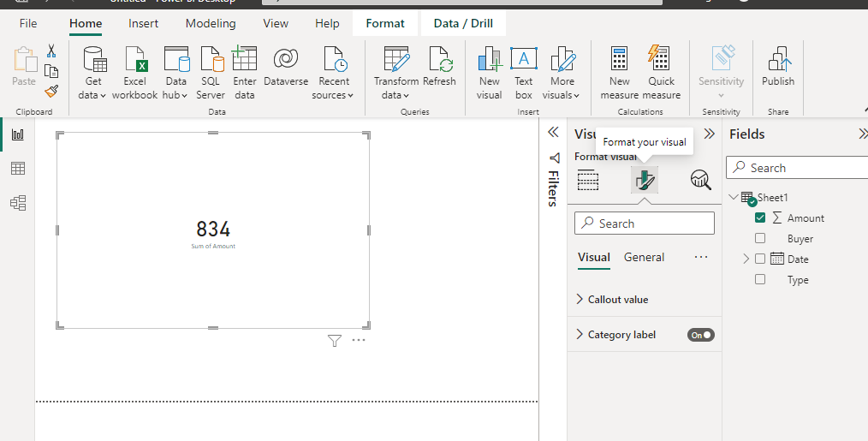Uncheck the Amount field checkbox
Screen dimensions: 868x441
[x=760, y=218]
